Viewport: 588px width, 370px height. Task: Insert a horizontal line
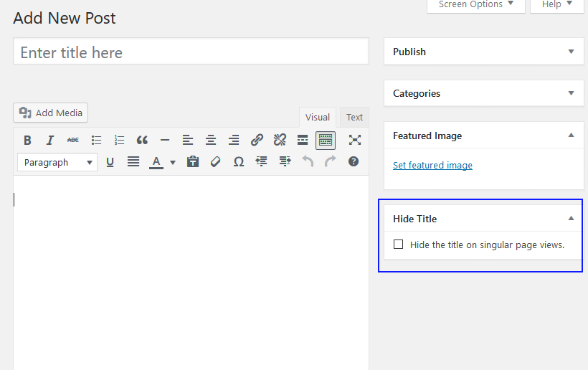(165, 141)
